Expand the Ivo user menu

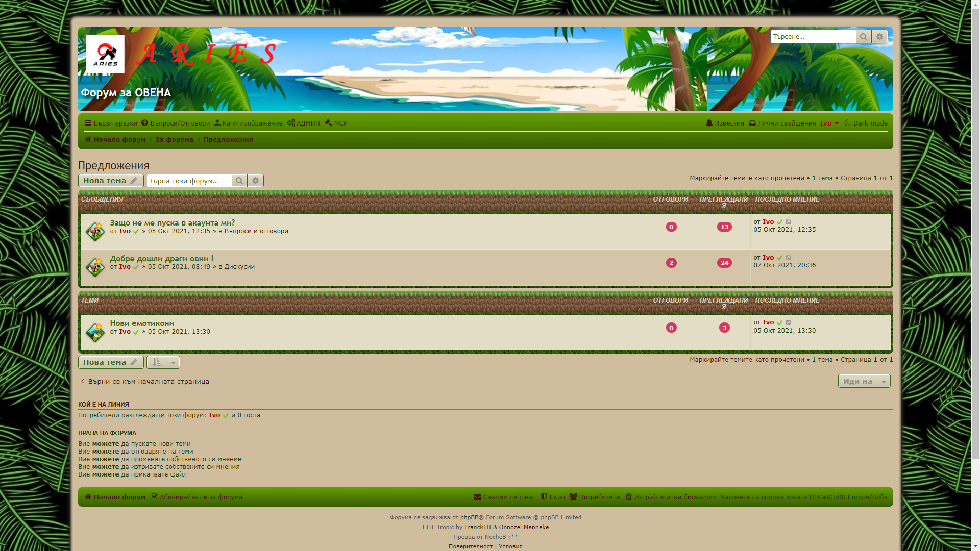tap(829, 123)
